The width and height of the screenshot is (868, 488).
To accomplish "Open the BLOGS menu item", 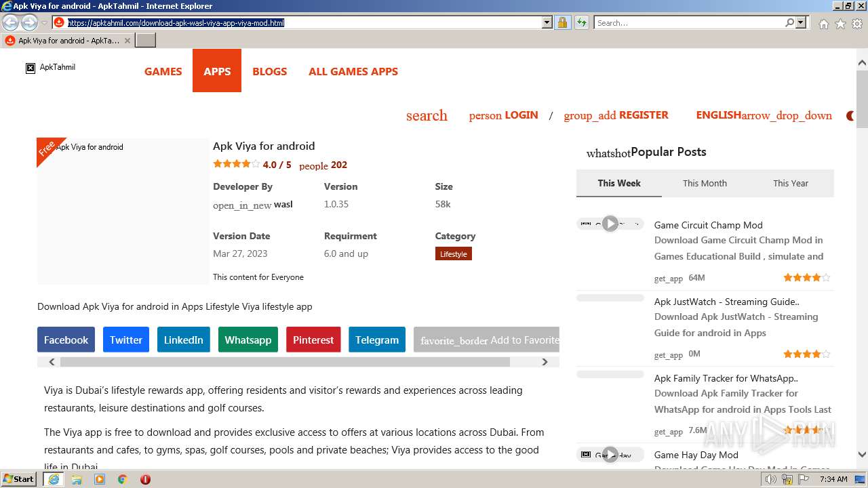I will point(269,71).
